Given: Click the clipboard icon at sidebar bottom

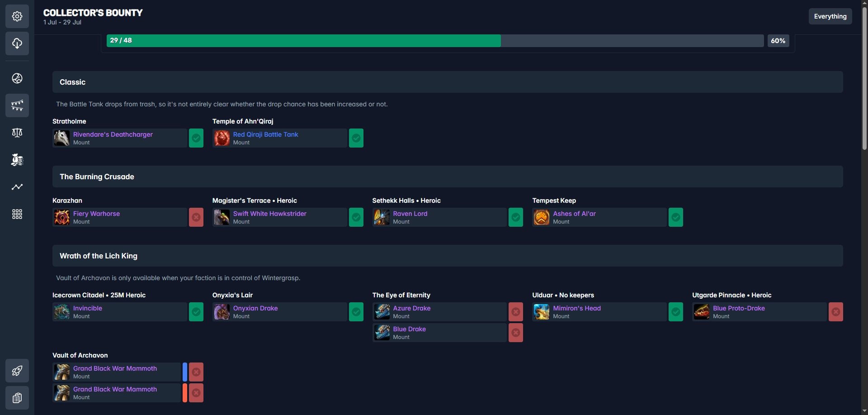Looking at the screenshot, I should (x=17, y=398).
